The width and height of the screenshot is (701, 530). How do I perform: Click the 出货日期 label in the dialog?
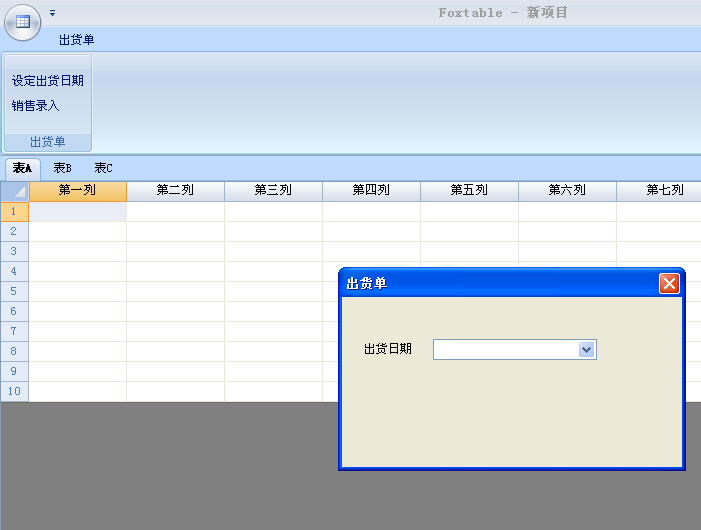pos(388,349)
